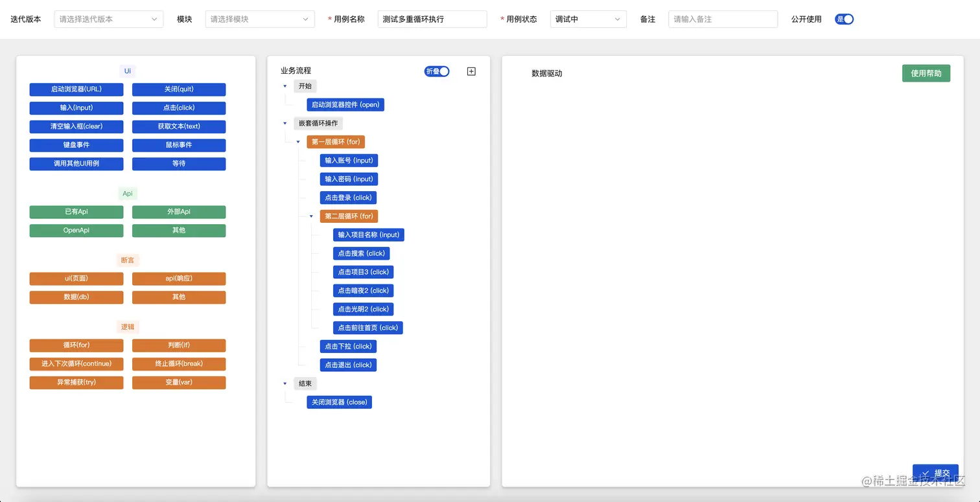Screen dimensions: 980x502
Task: Collapse the 结束 tree node
Action: [285, 383]
